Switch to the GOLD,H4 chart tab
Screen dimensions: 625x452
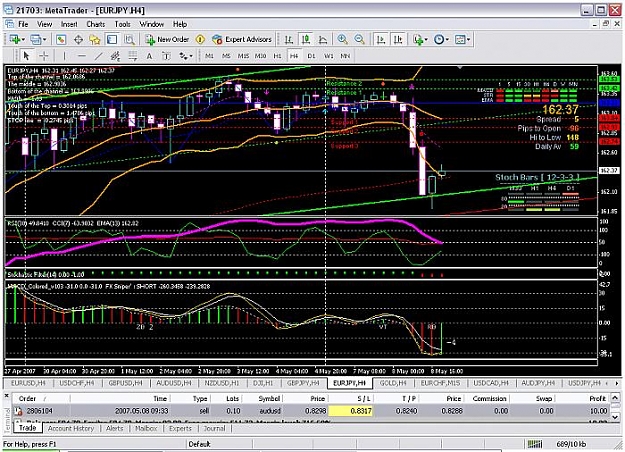(x=393, y=383)
